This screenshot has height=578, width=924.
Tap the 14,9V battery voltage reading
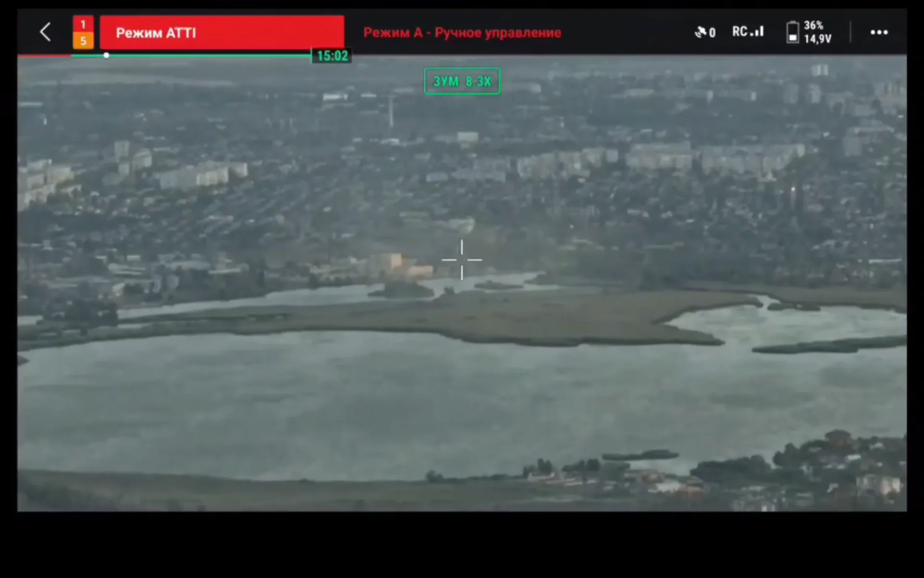[x=818, y=39]
